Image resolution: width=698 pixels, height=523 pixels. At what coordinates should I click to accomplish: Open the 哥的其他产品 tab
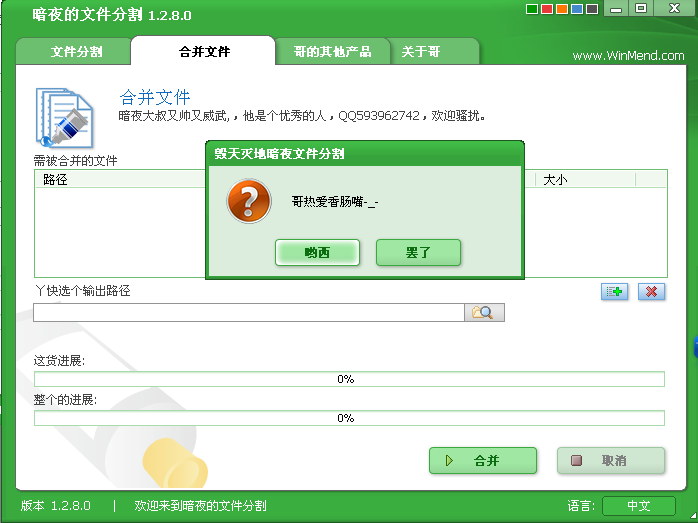pyautogui.click(x=332, y=52)
